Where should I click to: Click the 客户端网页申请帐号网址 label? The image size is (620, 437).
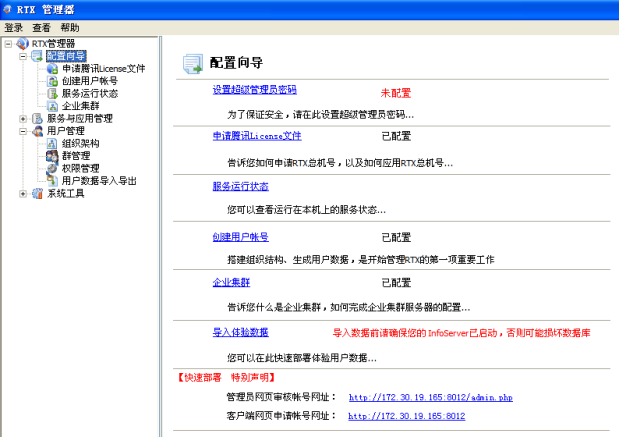281,416
